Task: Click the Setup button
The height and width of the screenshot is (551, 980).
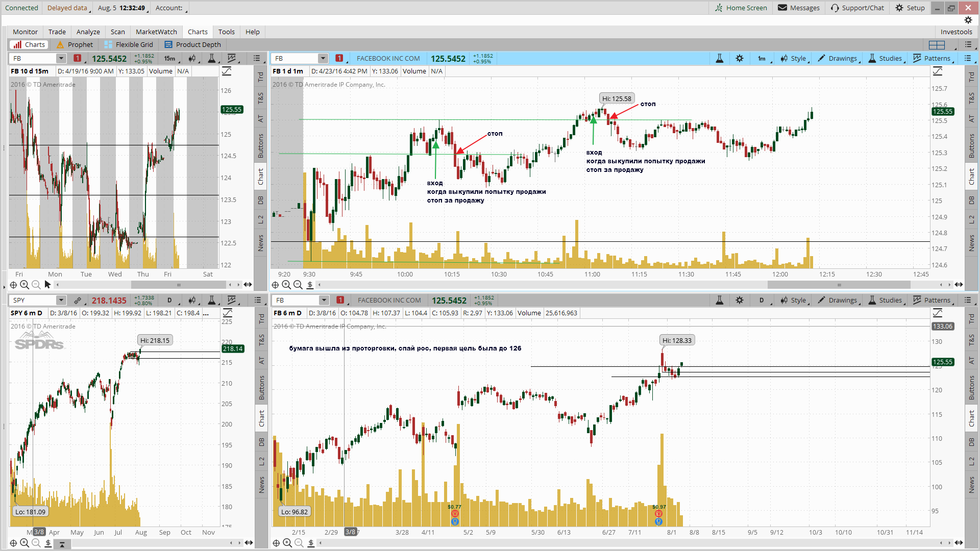Action: pyautogui.click(x=910, y=8)
